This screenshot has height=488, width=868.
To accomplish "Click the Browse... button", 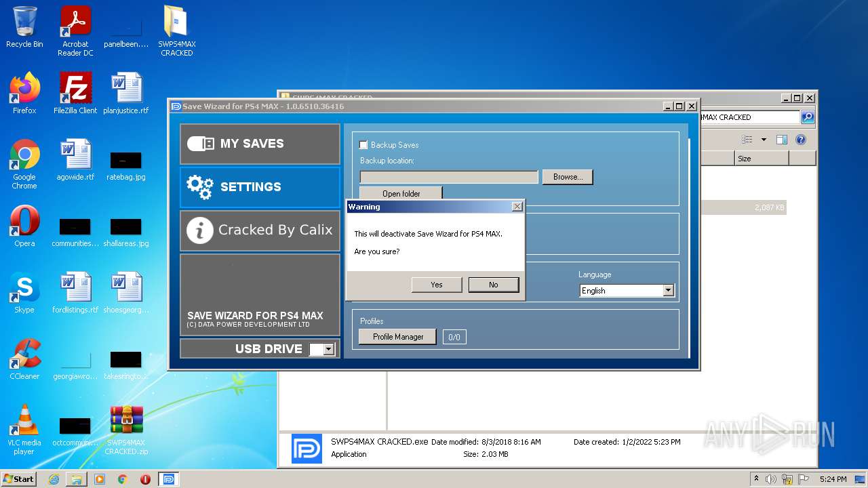I will 568,177.
